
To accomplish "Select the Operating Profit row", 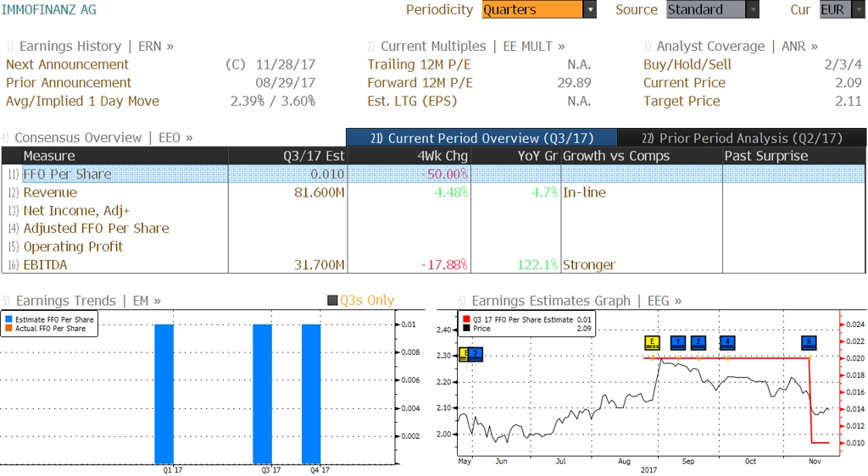I will coord(433,246).
